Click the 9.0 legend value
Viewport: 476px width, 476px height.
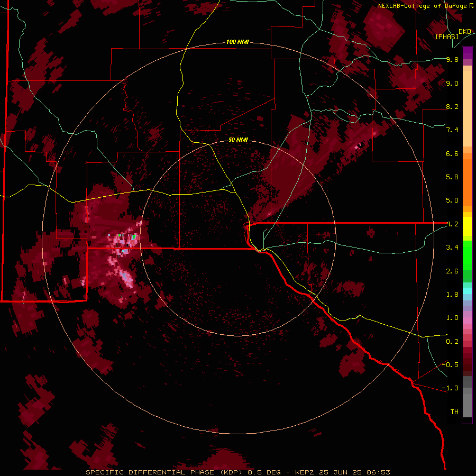(452, 83)
